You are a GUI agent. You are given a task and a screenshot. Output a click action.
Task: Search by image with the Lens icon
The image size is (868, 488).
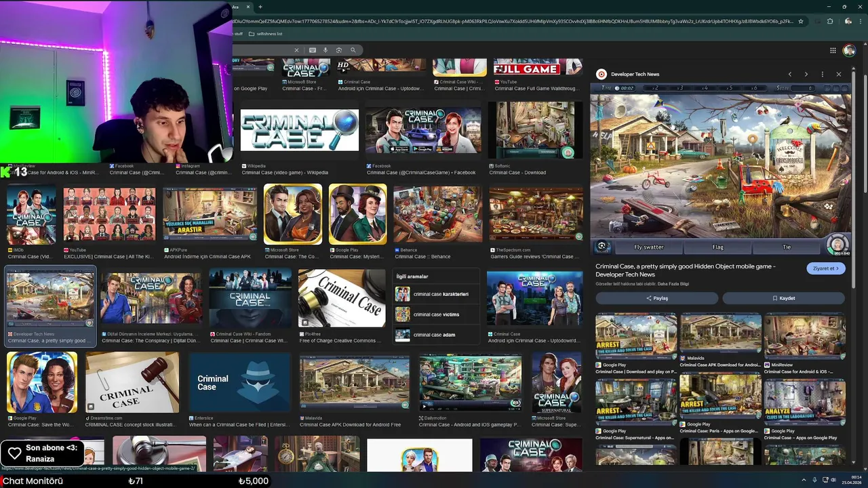pyautogui.click(x=339, y=50)
